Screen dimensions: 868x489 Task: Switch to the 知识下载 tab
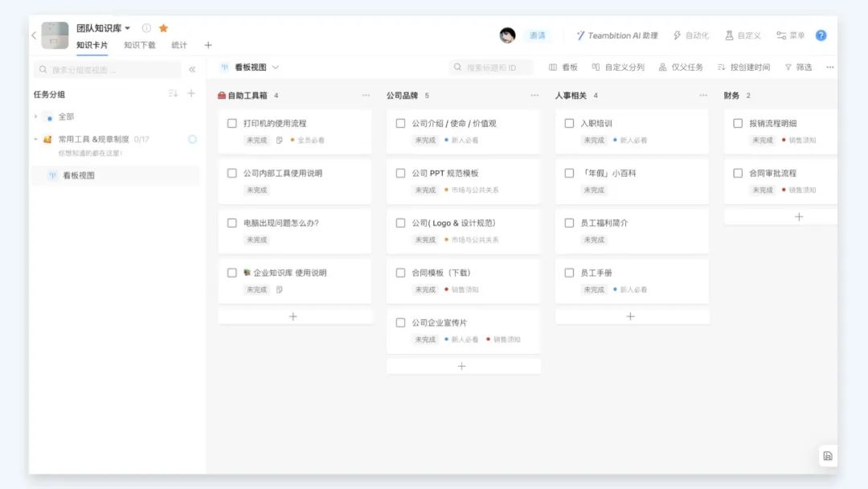pyautogui.click(x=140, y=45)
